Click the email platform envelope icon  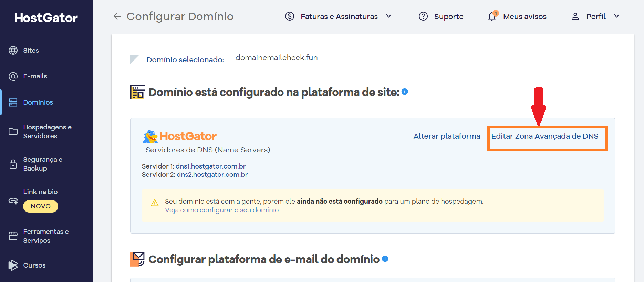(137, 259)
